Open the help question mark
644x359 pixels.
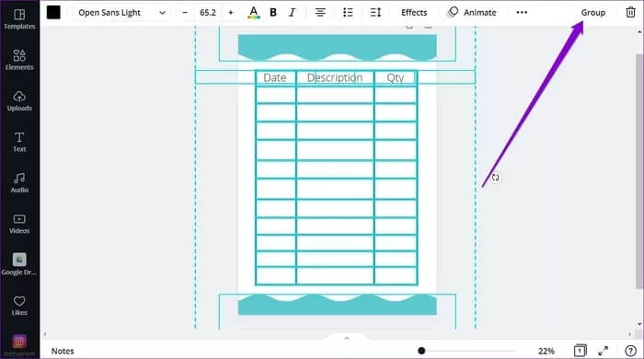(630, 351)
